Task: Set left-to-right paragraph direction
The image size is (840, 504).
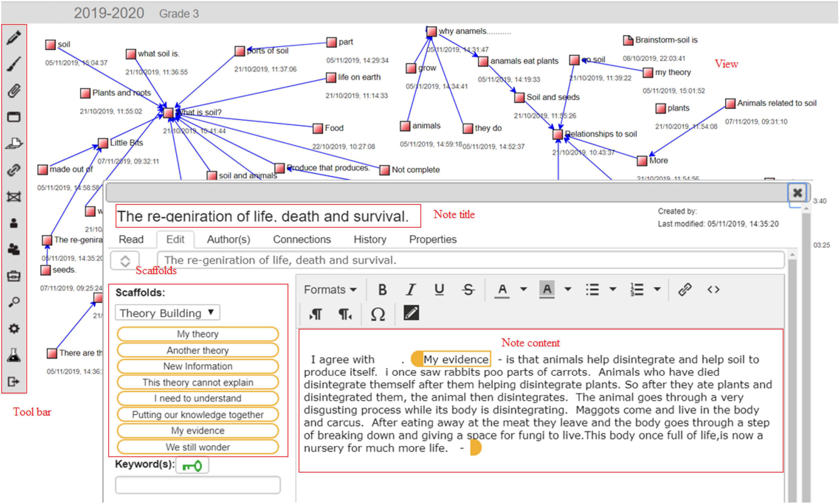Action: [x=316, y=314]
